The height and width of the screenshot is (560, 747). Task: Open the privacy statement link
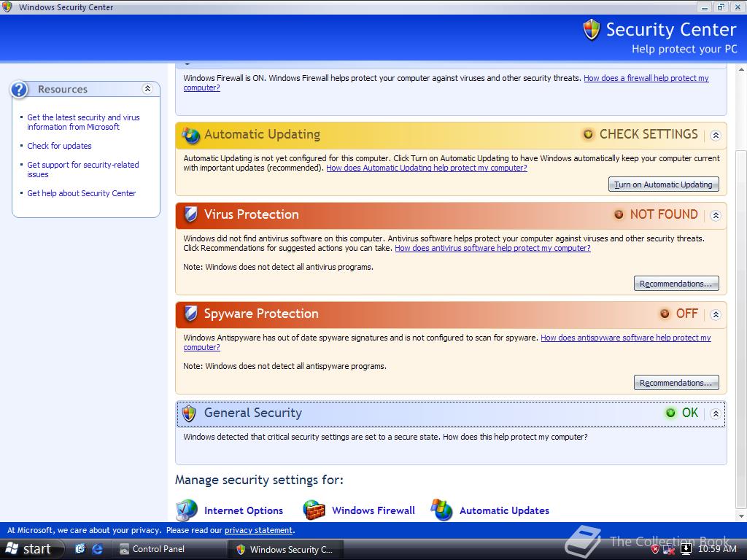coord(258,530)
